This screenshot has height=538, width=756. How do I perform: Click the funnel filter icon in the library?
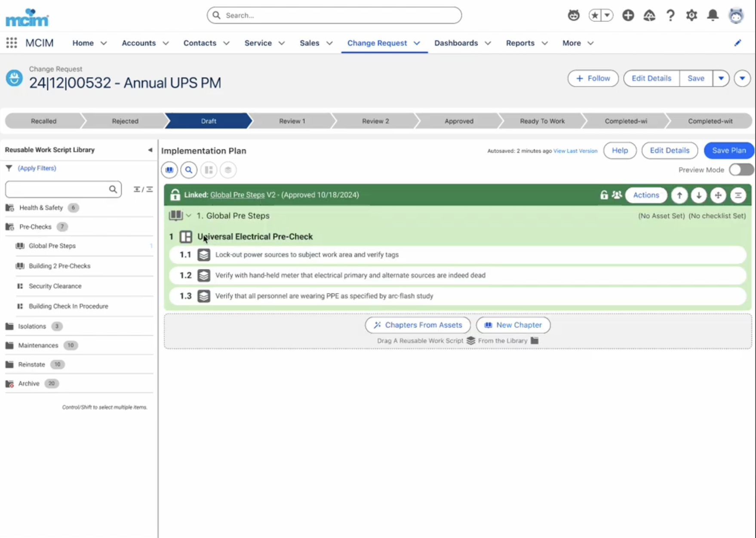[9, 168]
